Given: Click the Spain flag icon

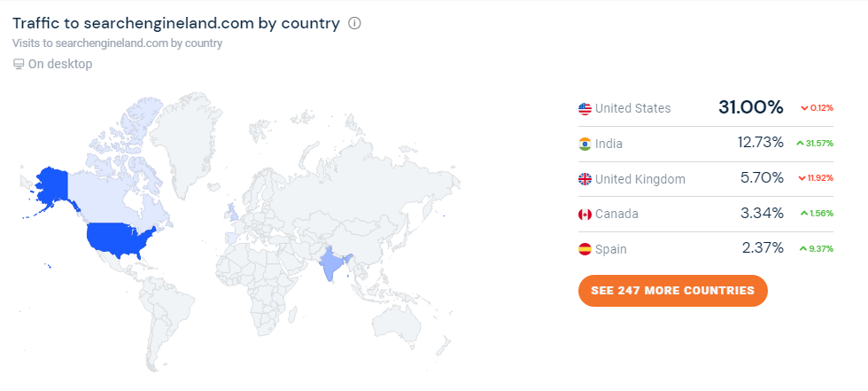Looking at the screenshot, I should (x=585, y=249).
